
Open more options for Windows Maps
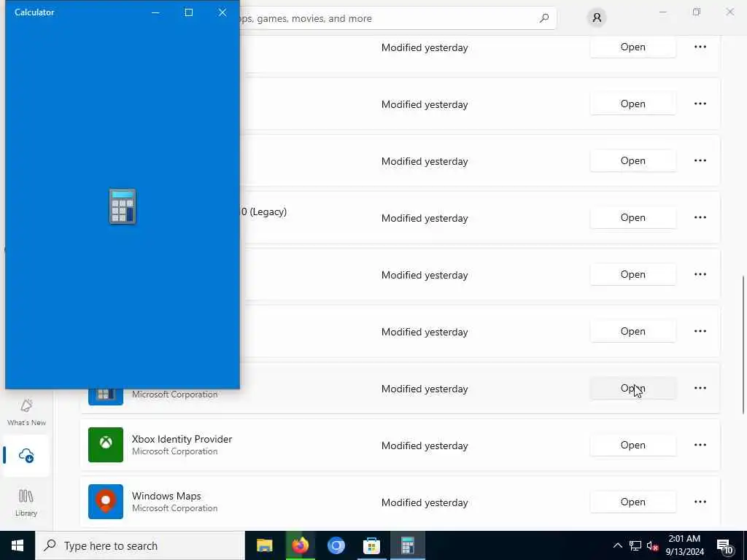coord(700,502)
